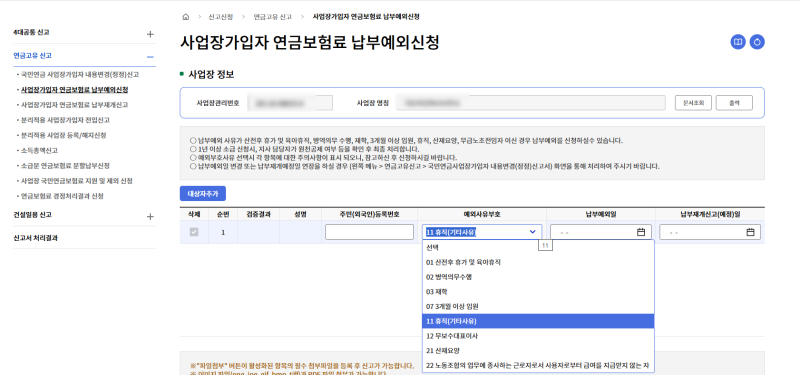The width and height of the screenshot is (800, 375).
Task: Click the 주민(외국인)등록번호 column header
Action: [369, 214]
